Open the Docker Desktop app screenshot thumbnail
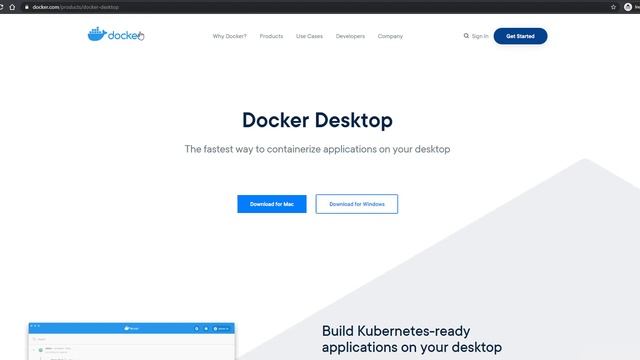Image resolution: width=640 pixels, height=360 pixels. click(x=131, y=341)
